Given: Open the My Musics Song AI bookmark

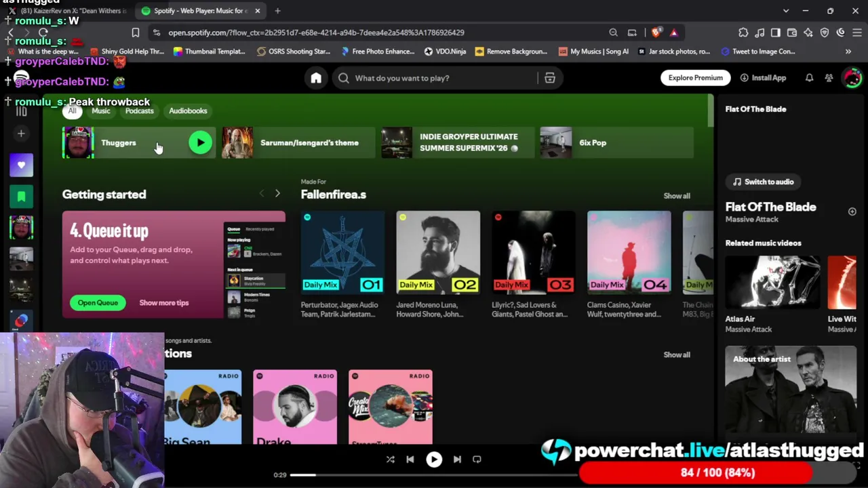Looking at the screenshot, I should (x=594, y=52).
